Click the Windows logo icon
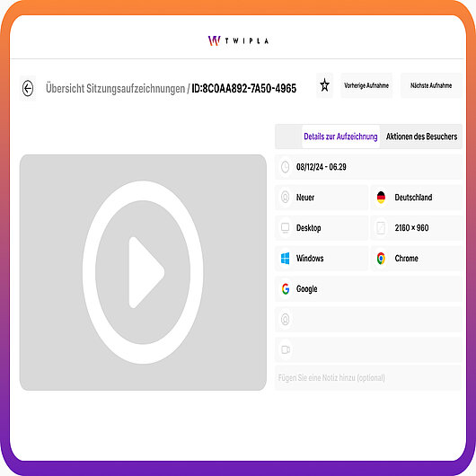This screenshot has width=476, height=476. point(285,259)
